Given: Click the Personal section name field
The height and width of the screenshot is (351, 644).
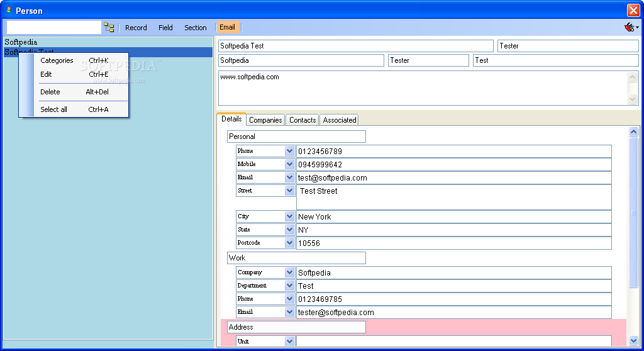Looking at the screenshot, I should pyautogui.click(x=296, y=136).
